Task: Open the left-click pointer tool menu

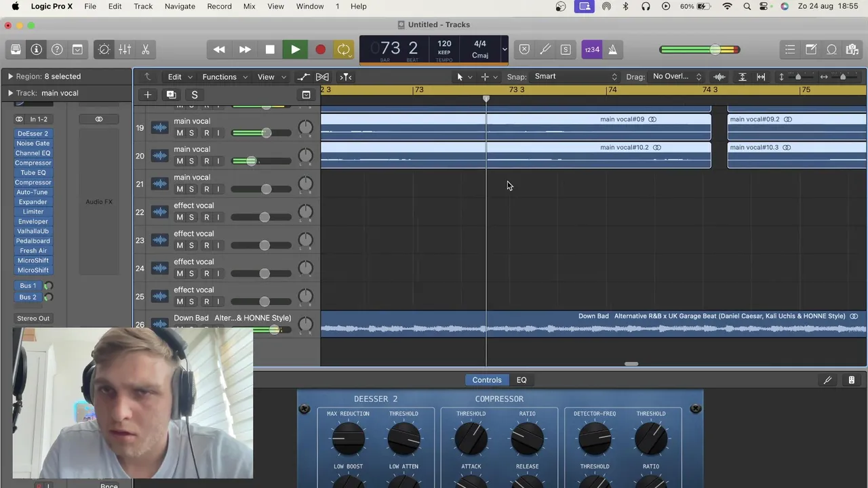Action: pyautogui.click(x=464, y=77)
